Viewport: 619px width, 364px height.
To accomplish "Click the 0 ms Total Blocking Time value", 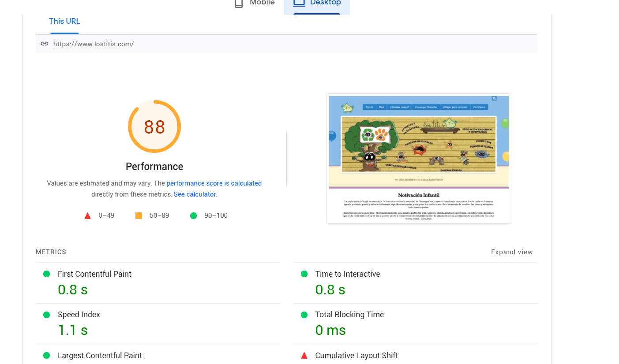I will pyautogui.click(x=330, y=330).
